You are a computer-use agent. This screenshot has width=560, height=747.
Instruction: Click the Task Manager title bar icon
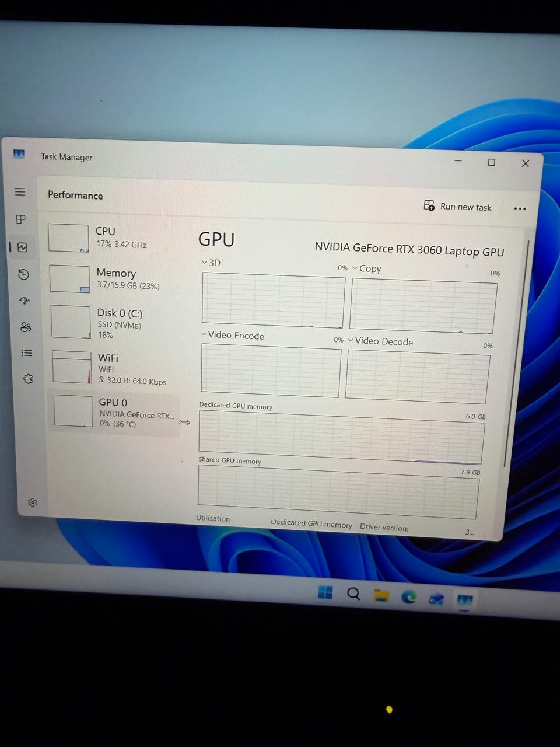pyautogui.click(x=19, y=154)
